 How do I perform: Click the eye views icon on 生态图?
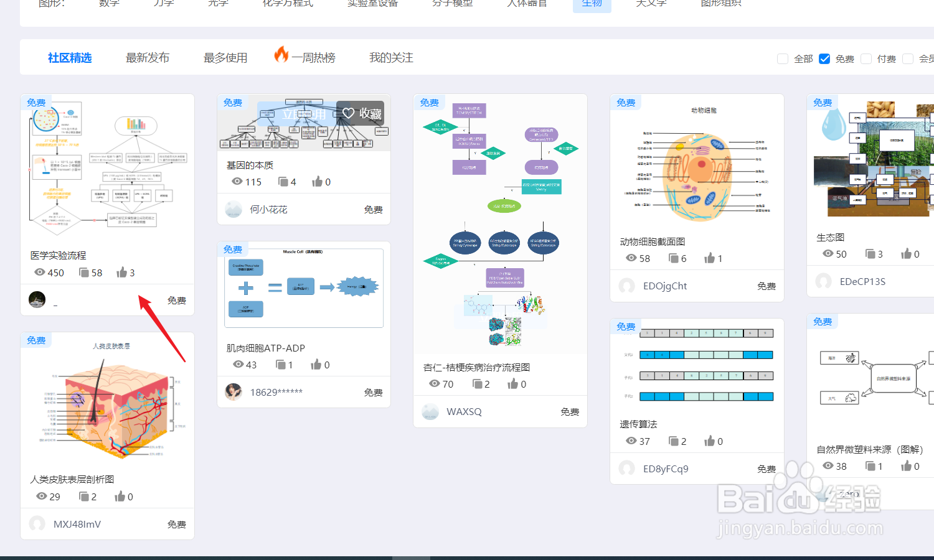click(x=828, y=253)
